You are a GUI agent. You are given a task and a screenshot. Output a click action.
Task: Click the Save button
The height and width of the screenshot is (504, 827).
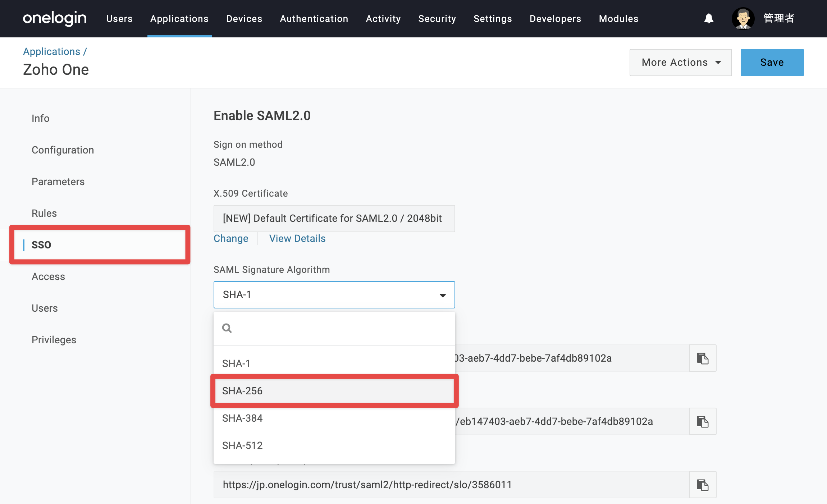point(772,63)
